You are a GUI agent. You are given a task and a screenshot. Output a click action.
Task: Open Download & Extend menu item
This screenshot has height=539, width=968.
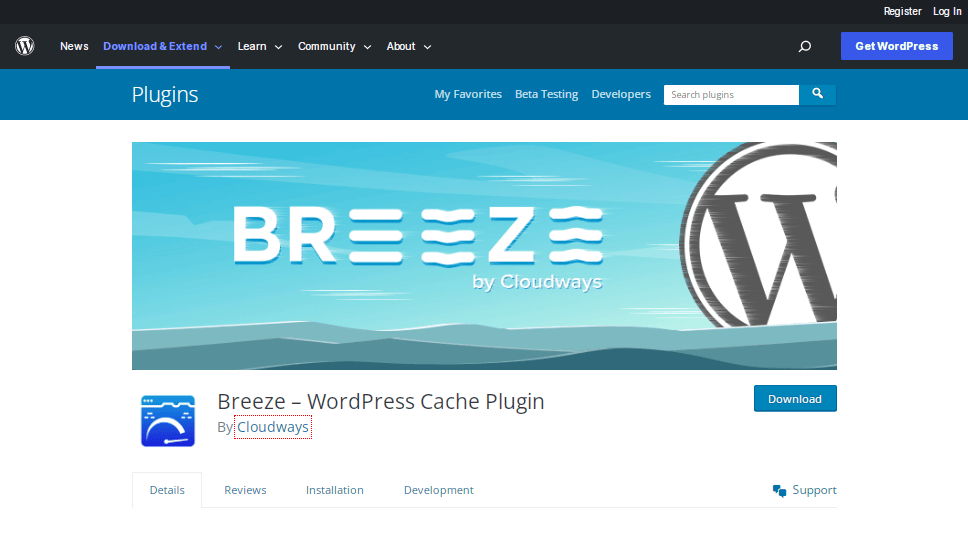tap(155, 46)
